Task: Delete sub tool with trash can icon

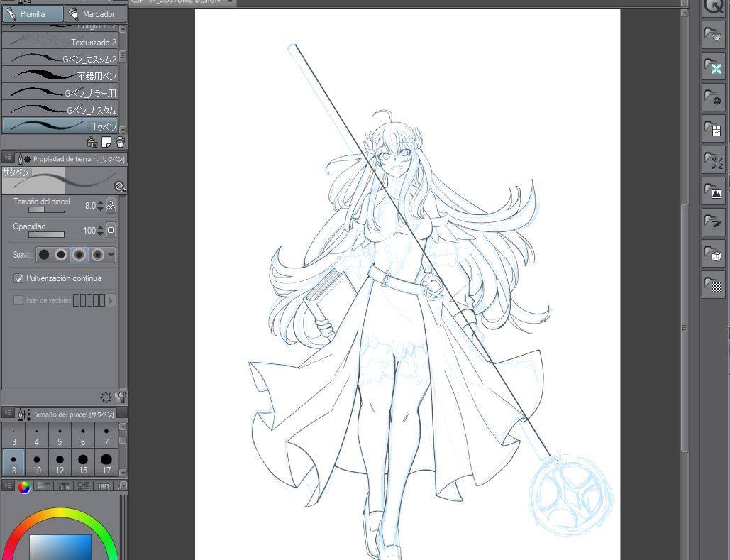Action: coord(120,142)
